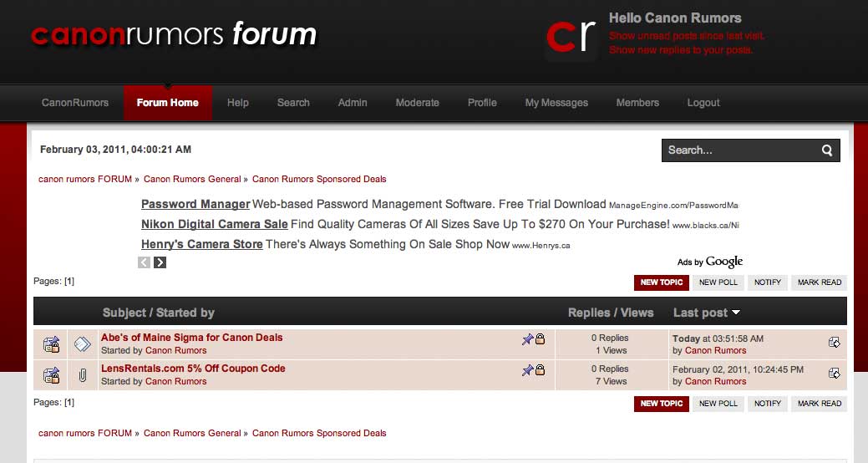Go to last post icon for Abe's of Maine topic

[835, 343]
